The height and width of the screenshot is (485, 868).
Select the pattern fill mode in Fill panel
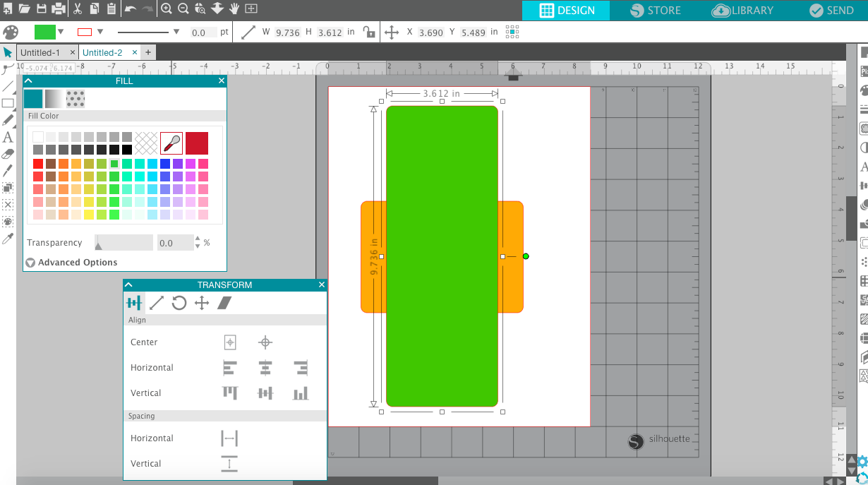76,98
